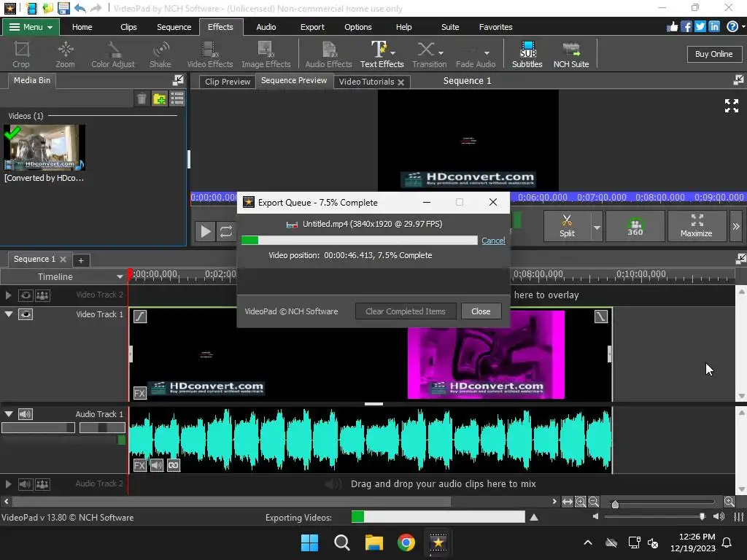This screenshot has height=560, width=747.
Task: Expand Audio Track 2
Action: (x=8, y=484)
